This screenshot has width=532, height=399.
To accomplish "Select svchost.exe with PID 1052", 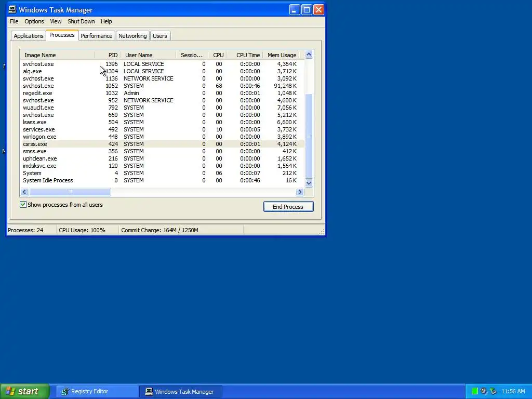I will 162,86.
